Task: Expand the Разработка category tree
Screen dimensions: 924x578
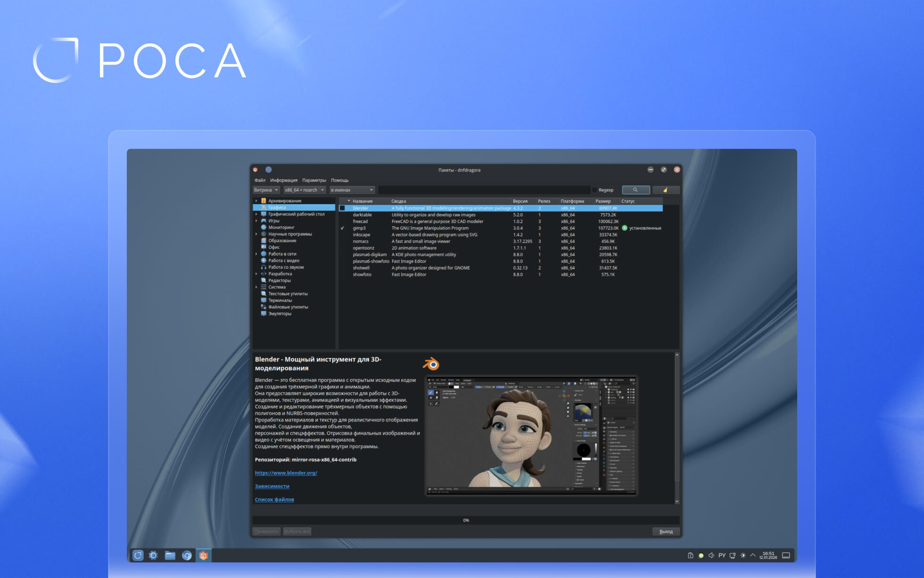Action: [256, 274]
